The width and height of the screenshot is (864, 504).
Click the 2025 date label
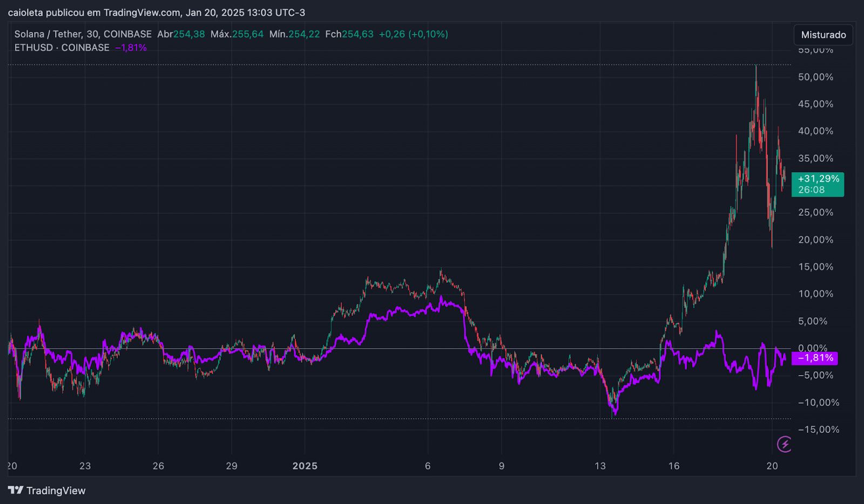click(305, 466)
